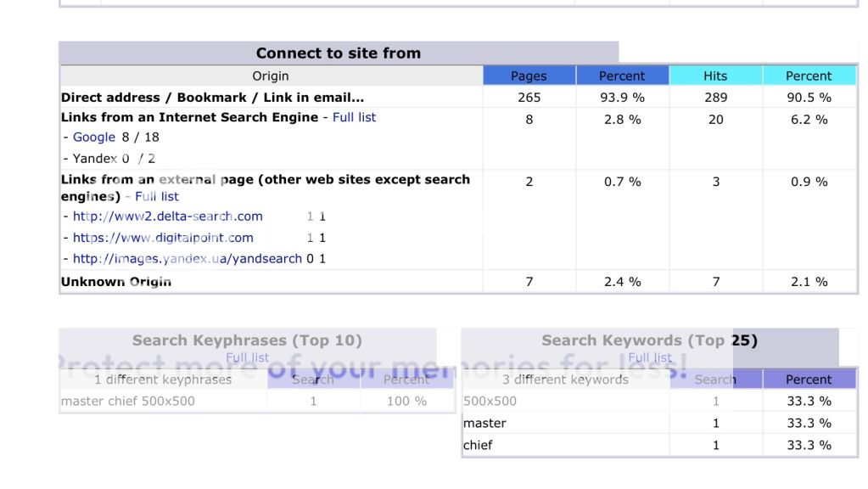
Task: Select the Direct address / Bookmark row
Action: click(212, 97)
